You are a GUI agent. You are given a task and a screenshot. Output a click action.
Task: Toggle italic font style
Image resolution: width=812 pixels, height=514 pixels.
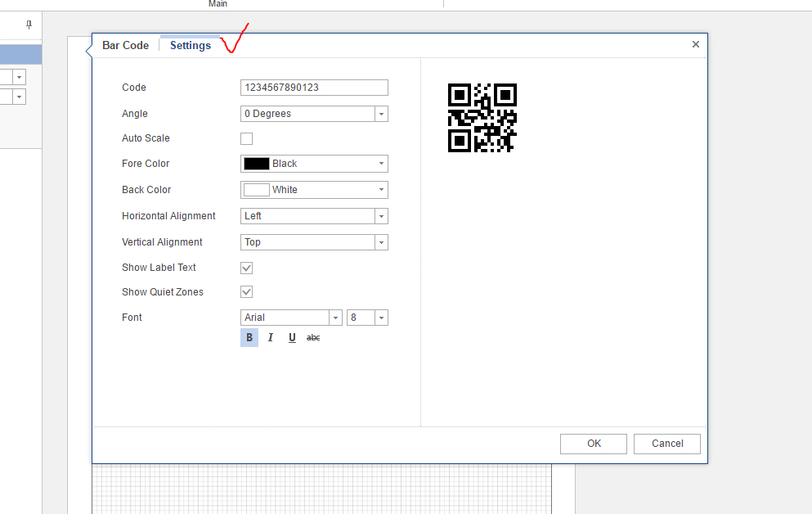271,338
